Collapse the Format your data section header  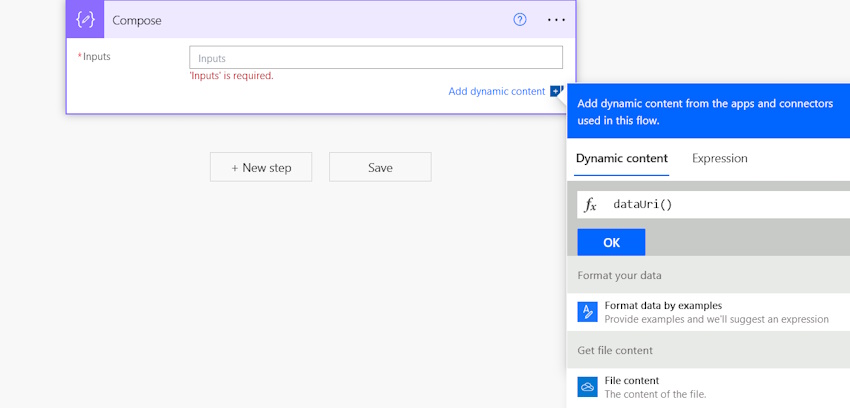point(708,275)
